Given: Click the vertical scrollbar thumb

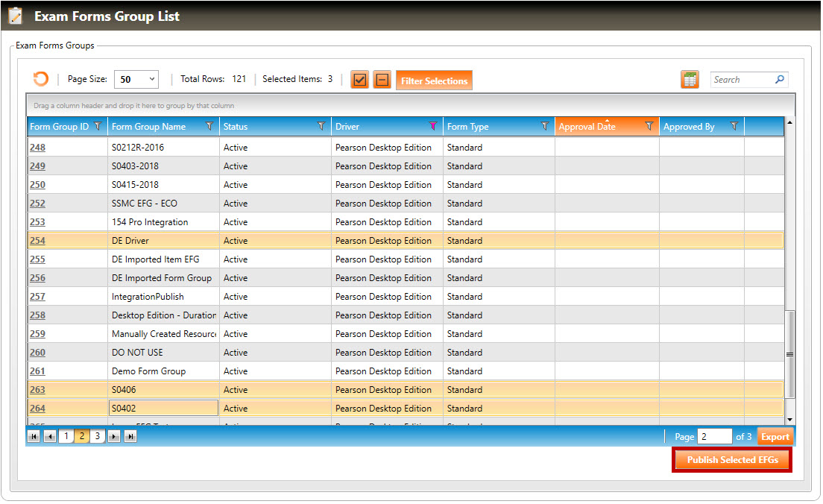Looking at the screenshot, I should click(x=789, y=354).
